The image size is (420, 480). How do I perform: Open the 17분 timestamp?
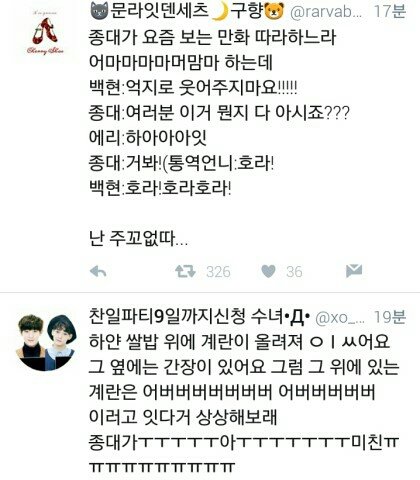coord(390,11)
